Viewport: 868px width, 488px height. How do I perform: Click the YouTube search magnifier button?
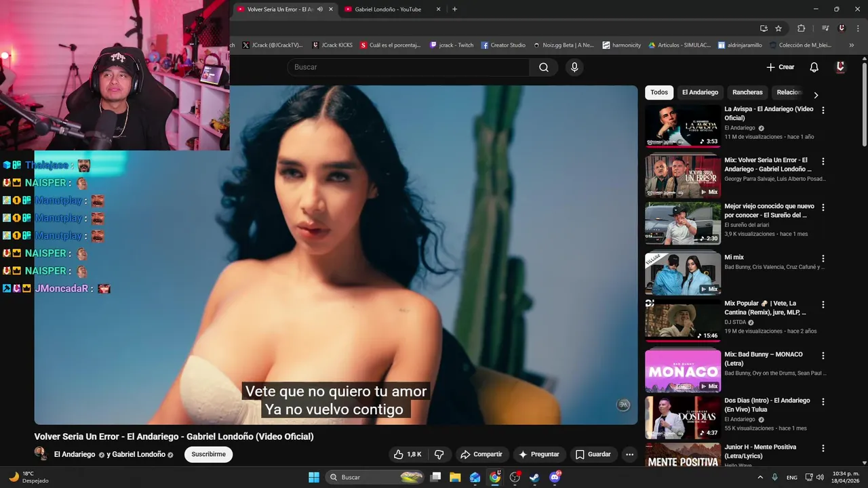544,67
